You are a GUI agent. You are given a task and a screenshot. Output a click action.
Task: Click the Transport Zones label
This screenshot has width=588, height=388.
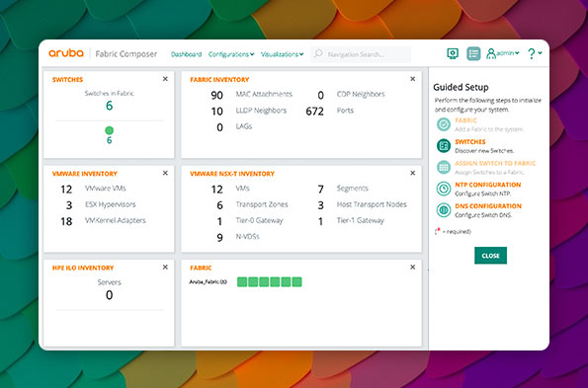coord(262,204)
